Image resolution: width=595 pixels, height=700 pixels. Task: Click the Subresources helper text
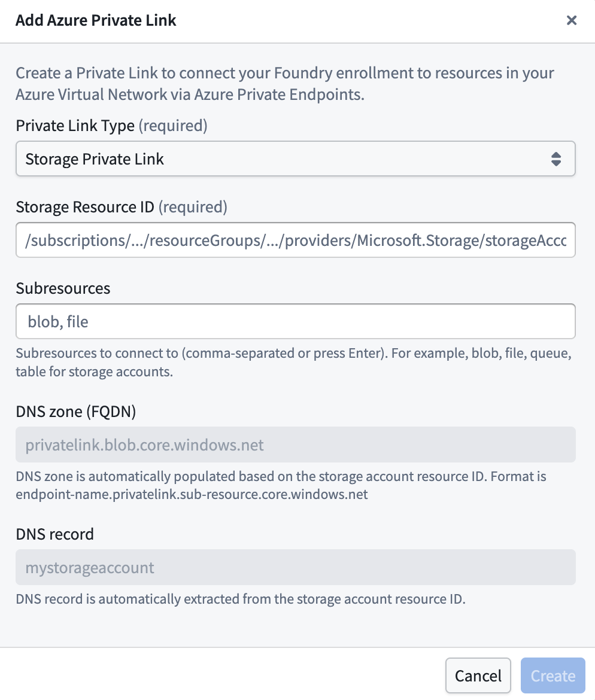296,361
